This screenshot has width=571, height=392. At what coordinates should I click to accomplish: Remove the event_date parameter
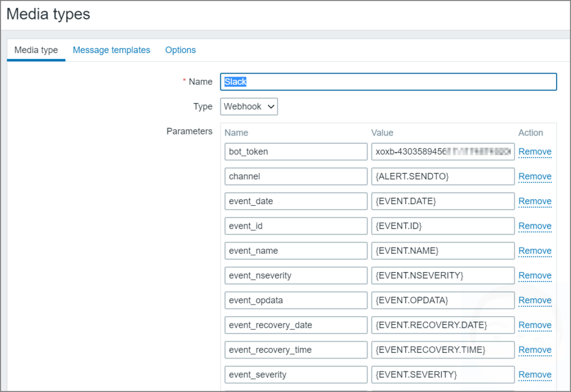tap(534, 201)
